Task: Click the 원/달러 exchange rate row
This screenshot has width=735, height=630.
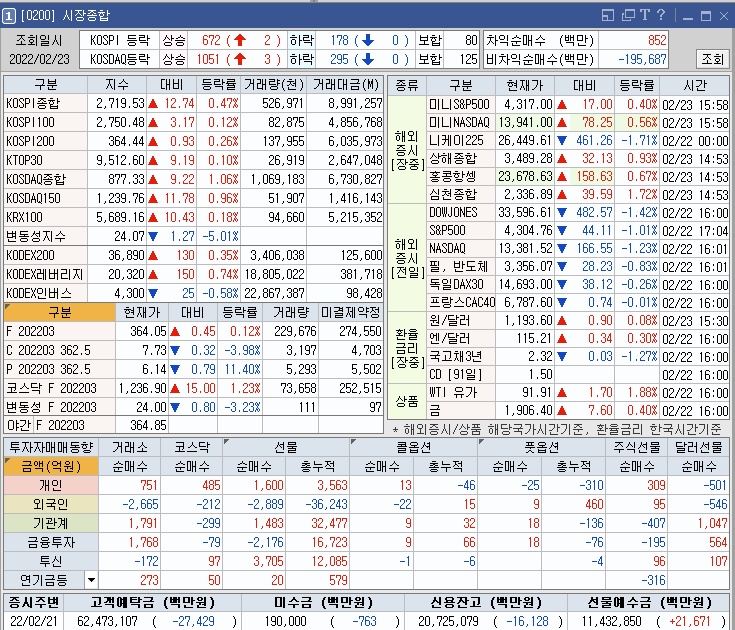Action: (578, 321)
